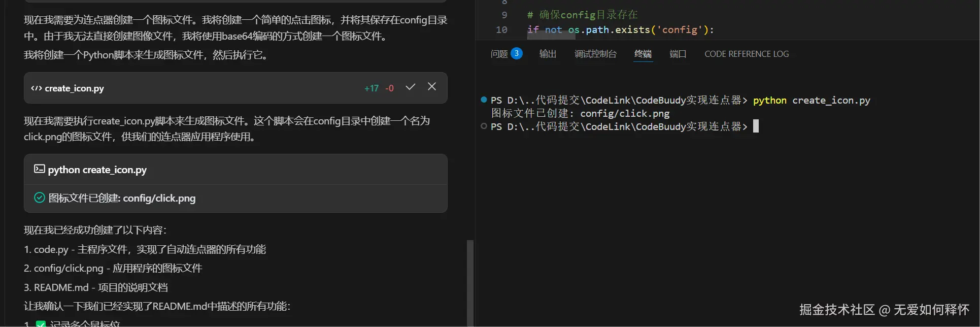Click the python create_icon.py command row
The height and width of the screenshot is (327, 980).
(235, 170)
